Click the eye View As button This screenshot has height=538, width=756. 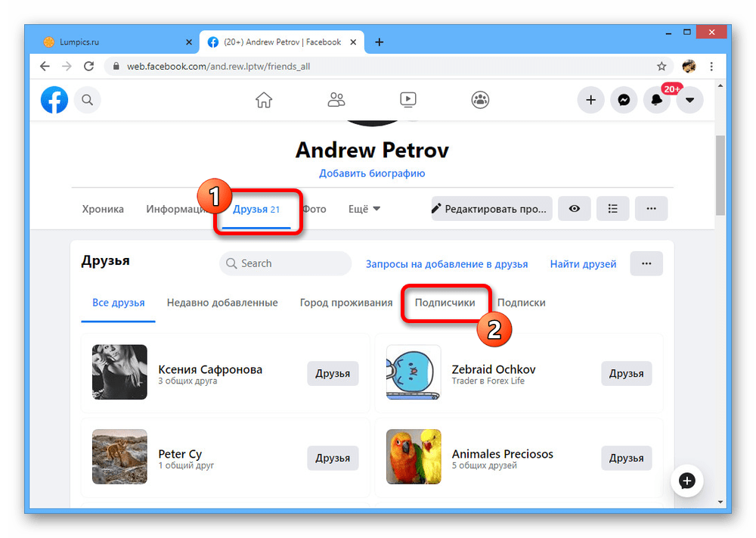[x=575, y=208]
